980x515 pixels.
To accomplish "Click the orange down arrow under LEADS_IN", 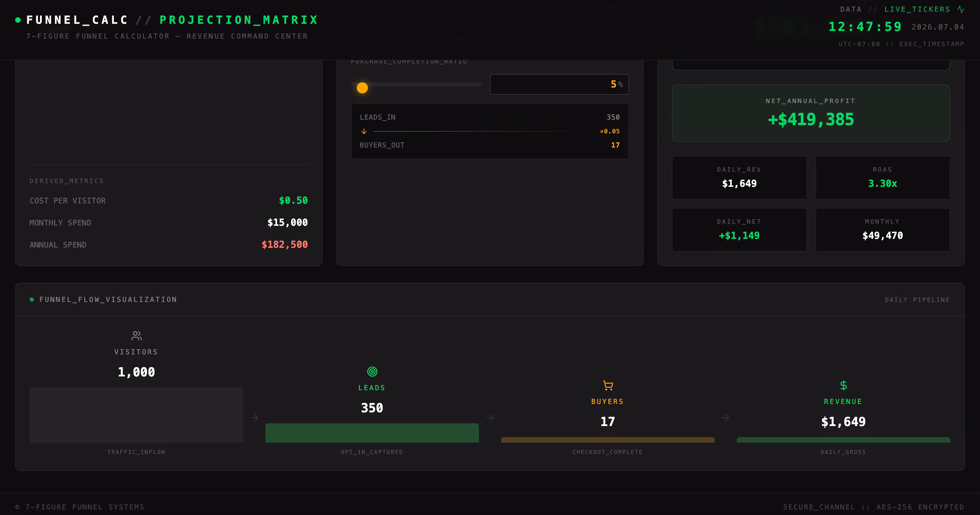I will 364,131.
